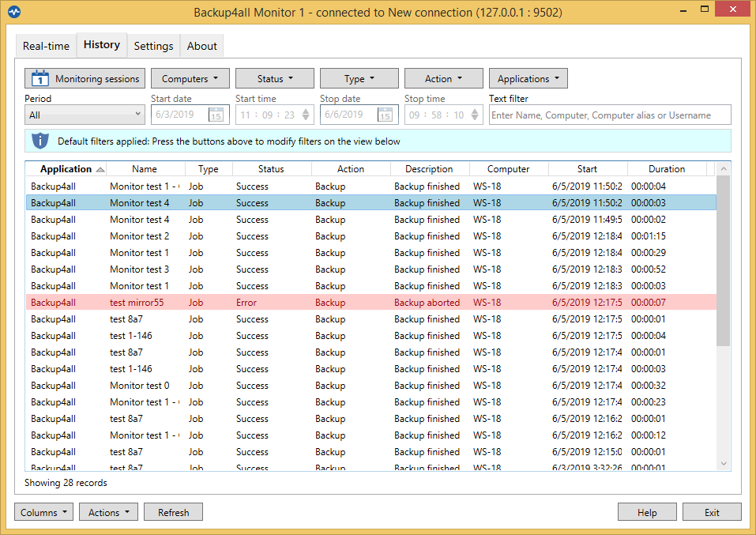Click the duration cell '00:00:52'

click(x=649, y=269)
